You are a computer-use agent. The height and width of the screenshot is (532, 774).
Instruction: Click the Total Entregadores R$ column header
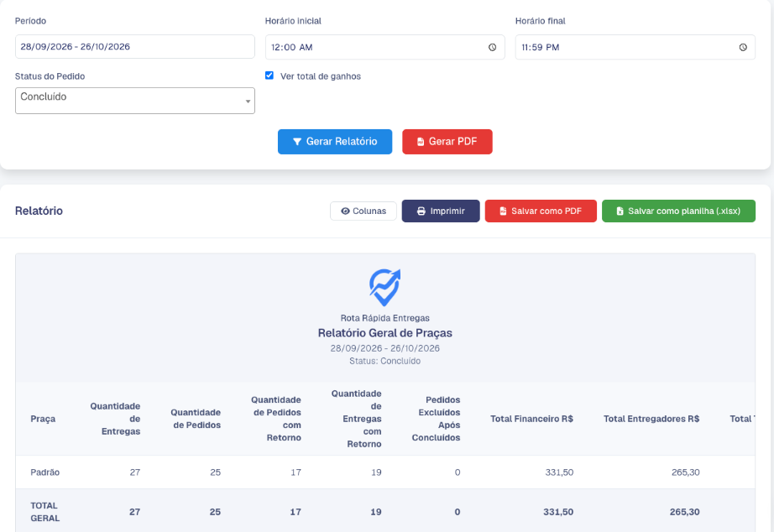click(651, 419)
